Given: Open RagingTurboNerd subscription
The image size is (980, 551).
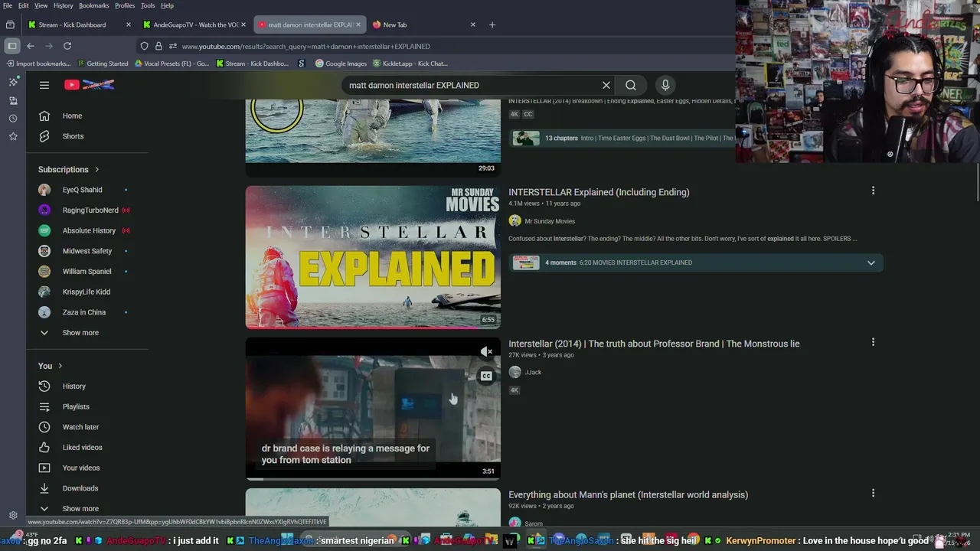Looking at the screenshot, I should pos(89,210).
